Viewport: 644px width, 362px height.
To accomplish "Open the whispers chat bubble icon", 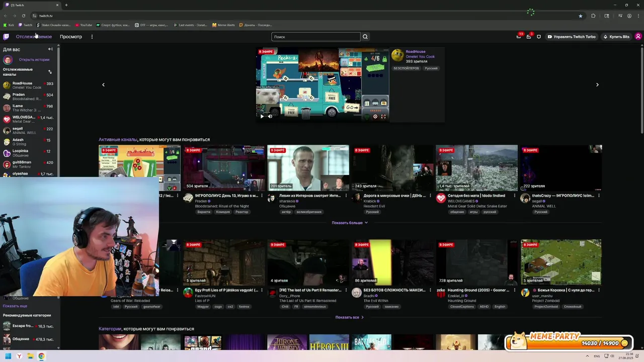I will [x=539, y=37].
